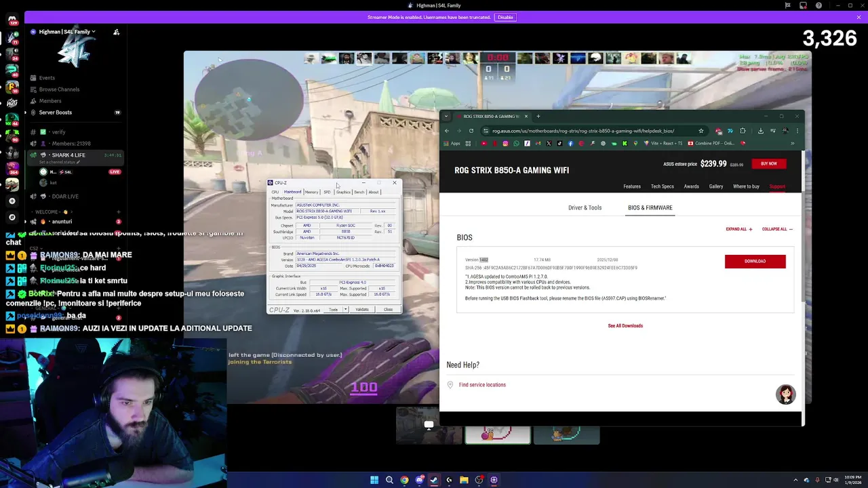Show more bookmarks with the chevron

[792, 143]
